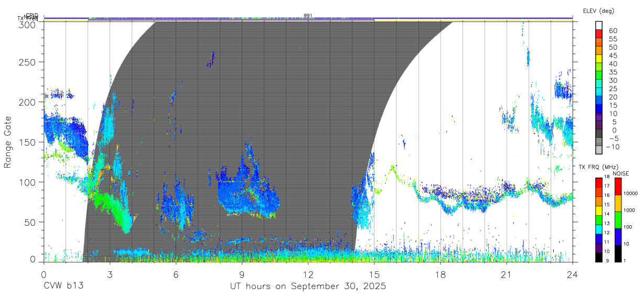This screenshot has height=297, width=644.
Task: Click the 'ELEV (deg)' legend title
Action: tap(598, 10)
